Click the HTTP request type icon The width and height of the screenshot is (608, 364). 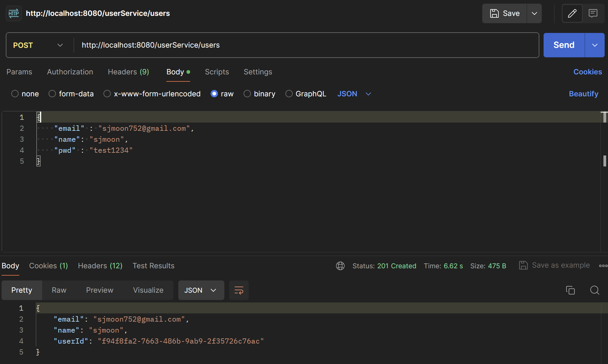pyautogui.click(x=14, y=13)
